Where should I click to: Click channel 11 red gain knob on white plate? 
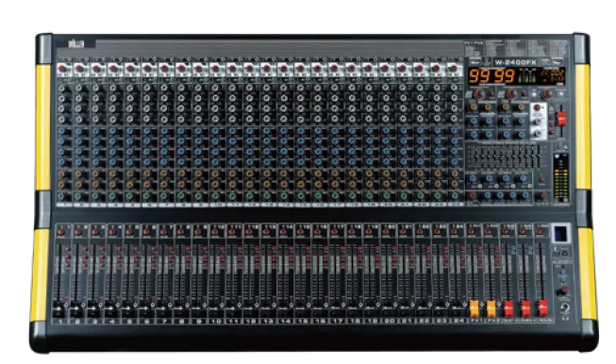point(233,69)
